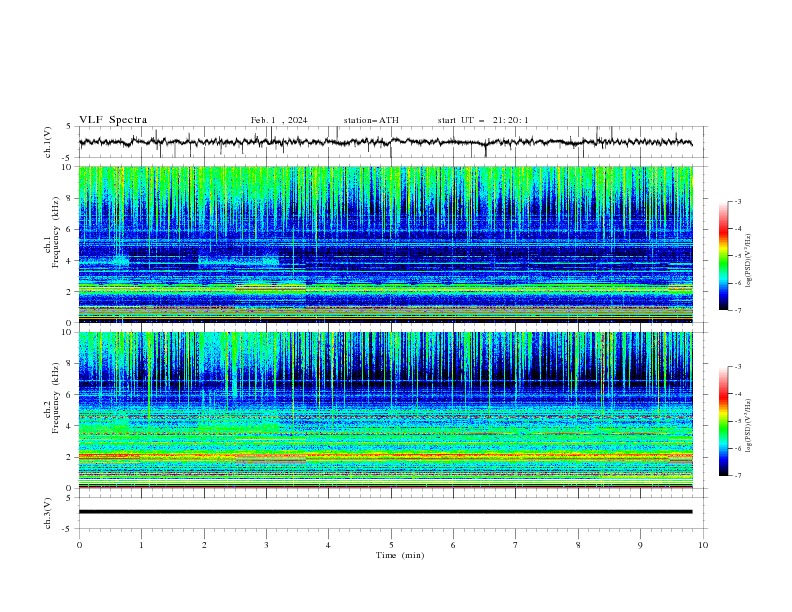Click time axis tick label "10"
792x612 pixels.
[703, 545]
